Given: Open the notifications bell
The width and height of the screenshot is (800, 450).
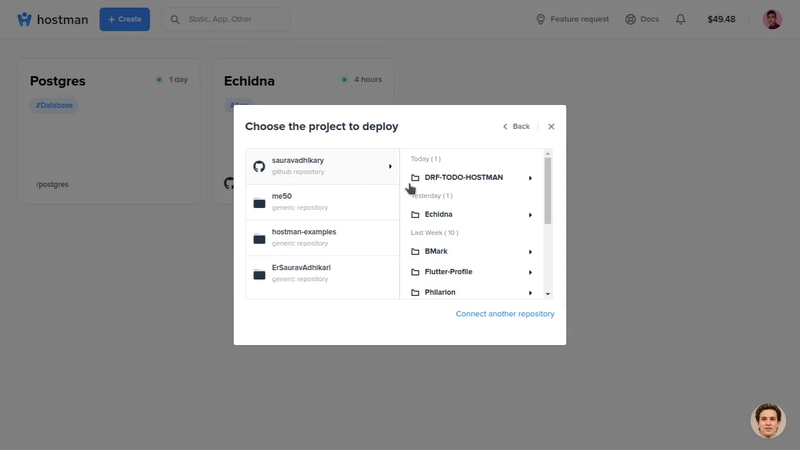Looking at the screenshot, I should [x=681, y=19].
